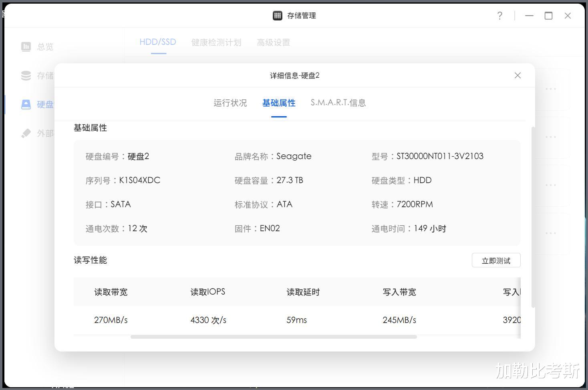Viewport: 588px width, 390px height.
Task: Open the HDD/SSD tab behind the dialog
Action: click(x=158, y=42)
